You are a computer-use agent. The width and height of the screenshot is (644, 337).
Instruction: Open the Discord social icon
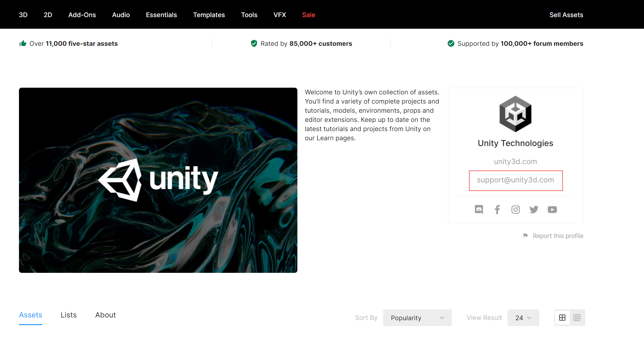[x=479, y=210]
